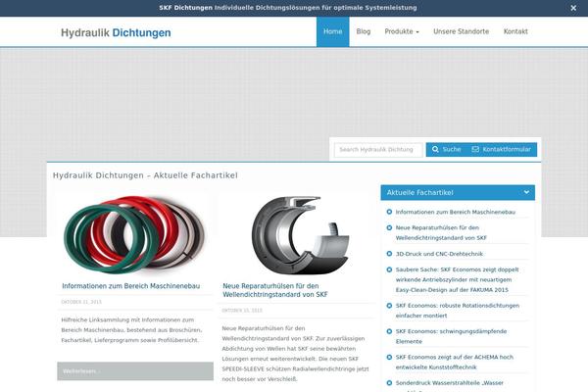Focus the Search Hydraulik Dichtung field
Viewport: 588px width, 392px height.
point(378,150)
